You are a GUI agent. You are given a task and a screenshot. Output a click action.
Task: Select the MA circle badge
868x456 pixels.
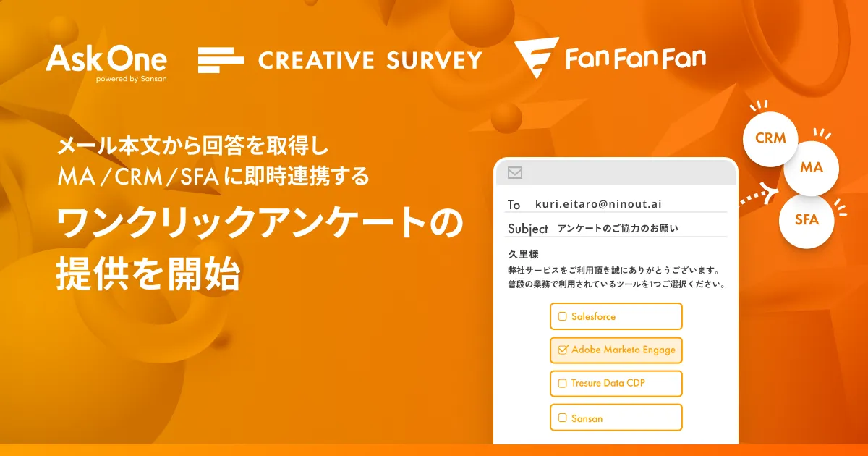[x=811, y=167]
